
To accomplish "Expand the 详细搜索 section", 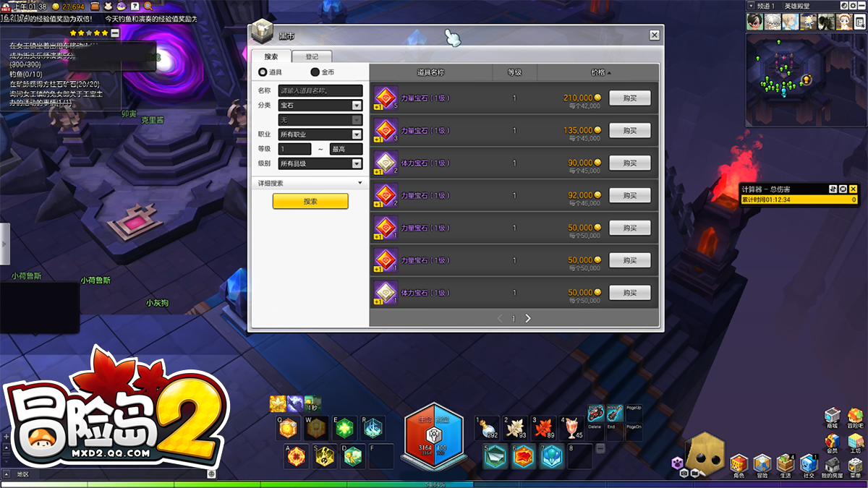I will click(310, 184).
